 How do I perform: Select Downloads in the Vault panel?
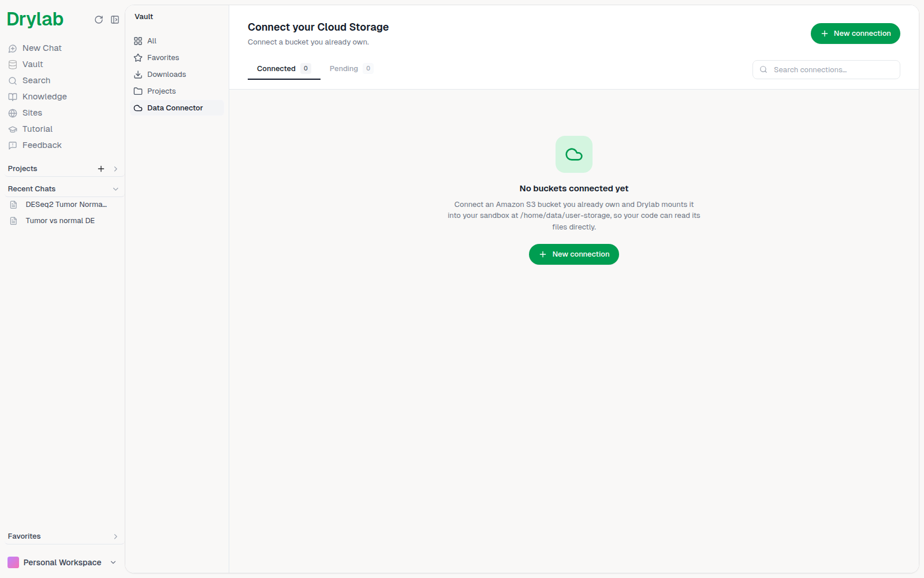pos(177,75)
